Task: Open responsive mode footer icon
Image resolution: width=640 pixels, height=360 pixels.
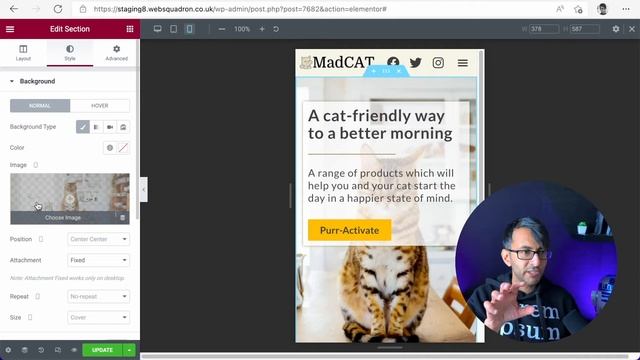Action: click(x=58, y=350)
